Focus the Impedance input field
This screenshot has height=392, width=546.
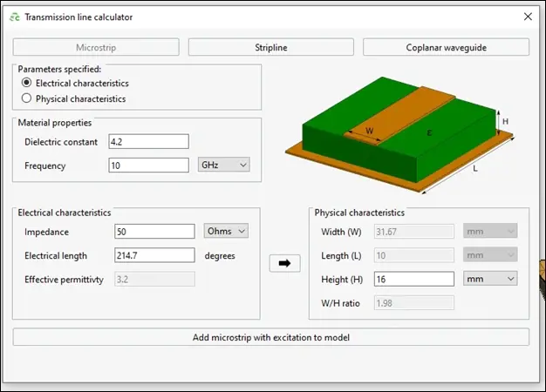click(x=154, y=231)
